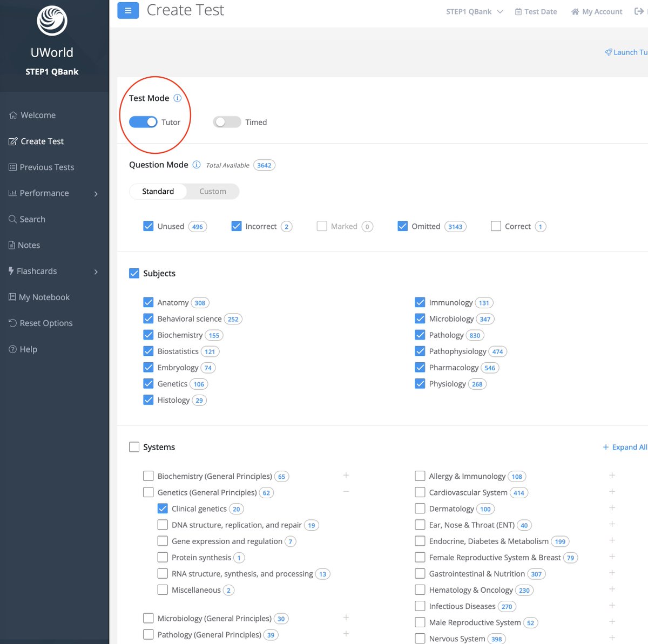
Task: Click the Notes document icon
Action: click(12, 245)
